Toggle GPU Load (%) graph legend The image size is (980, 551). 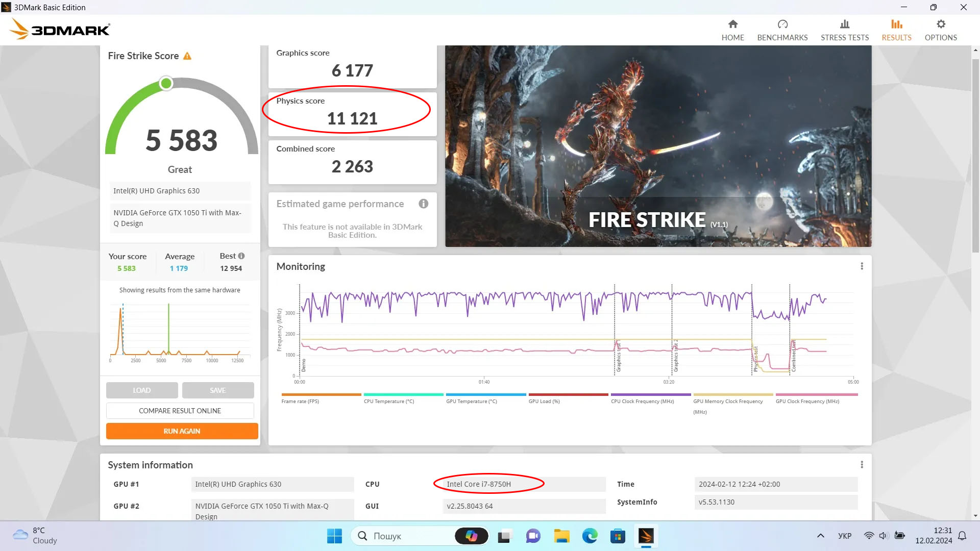568,398
